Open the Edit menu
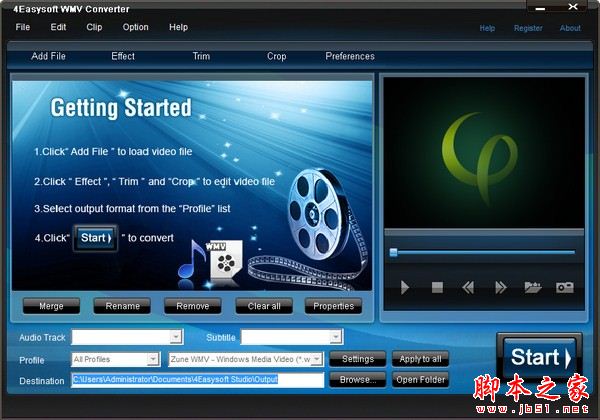Image resolution: width=600 pixels, height=420 pixels. pyautogui.click(x=58, y=27)
